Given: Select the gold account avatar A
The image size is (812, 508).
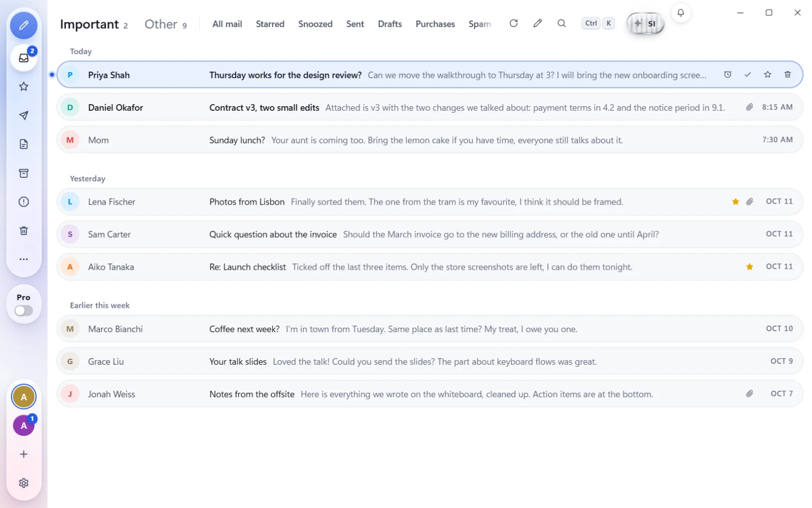Looking at the screenshot, I should pos(23,397).
